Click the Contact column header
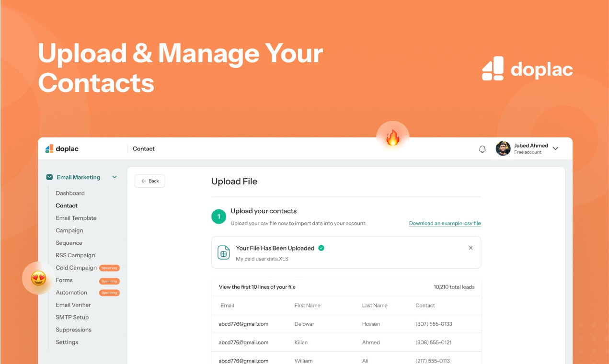 425,306
